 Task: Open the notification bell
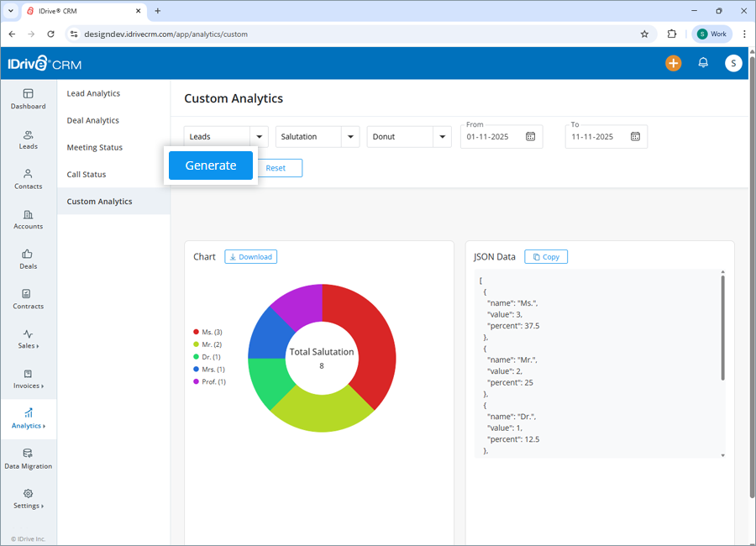click(x=703, y=63)
